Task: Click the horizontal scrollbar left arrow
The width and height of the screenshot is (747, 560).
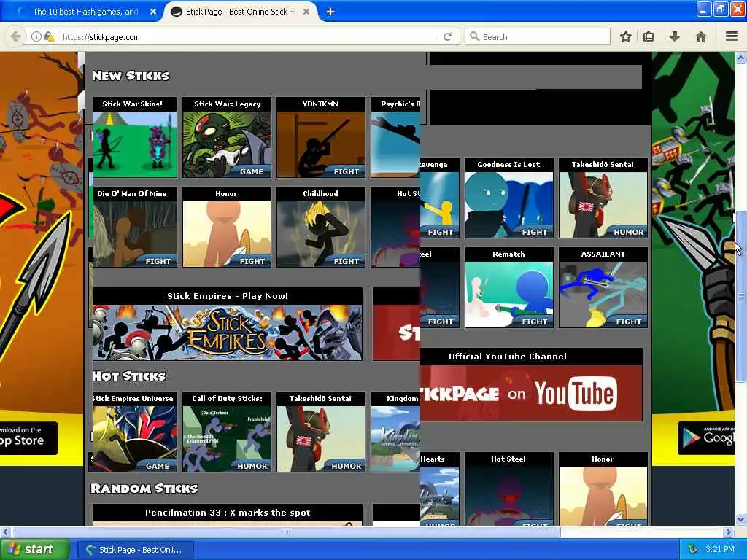Action: (5, 532)
